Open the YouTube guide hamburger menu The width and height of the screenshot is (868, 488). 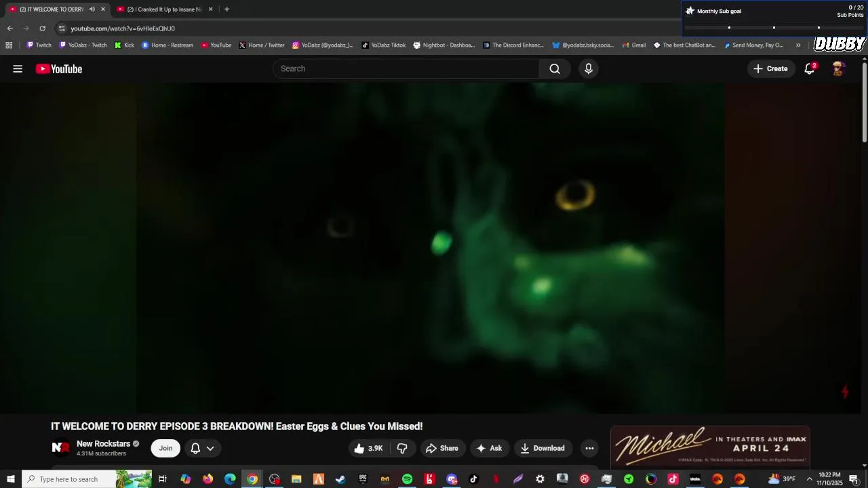point(18,68)
